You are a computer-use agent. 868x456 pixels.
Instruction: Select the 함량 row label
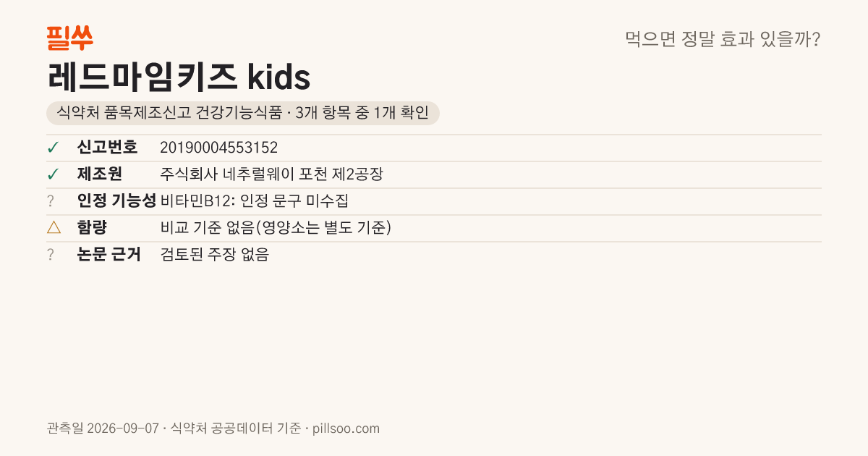[92, 228]
